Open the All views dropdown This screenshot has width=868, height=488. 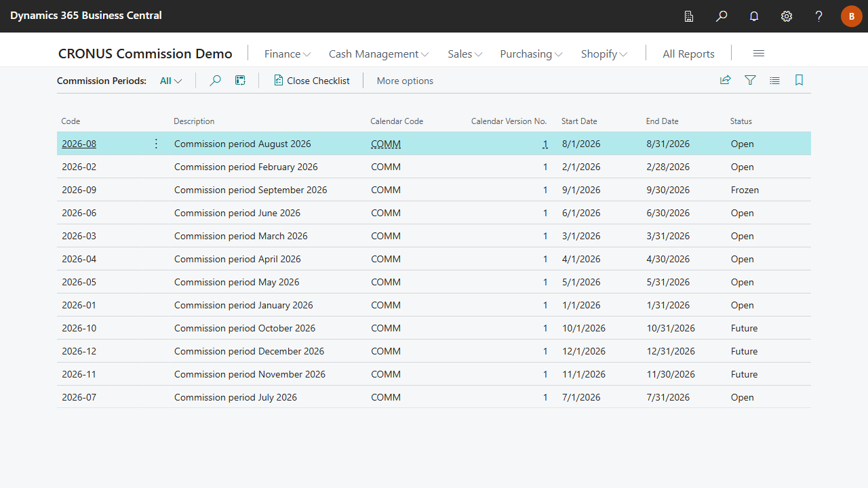pyautogui.click(x=171, y=81)
